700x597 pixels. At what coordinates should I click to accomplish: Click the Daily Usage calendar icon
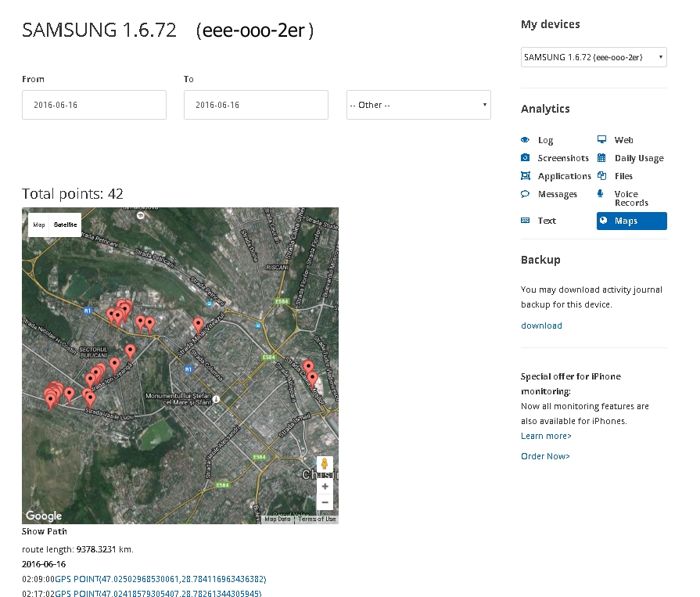click(x=601, y=157)
